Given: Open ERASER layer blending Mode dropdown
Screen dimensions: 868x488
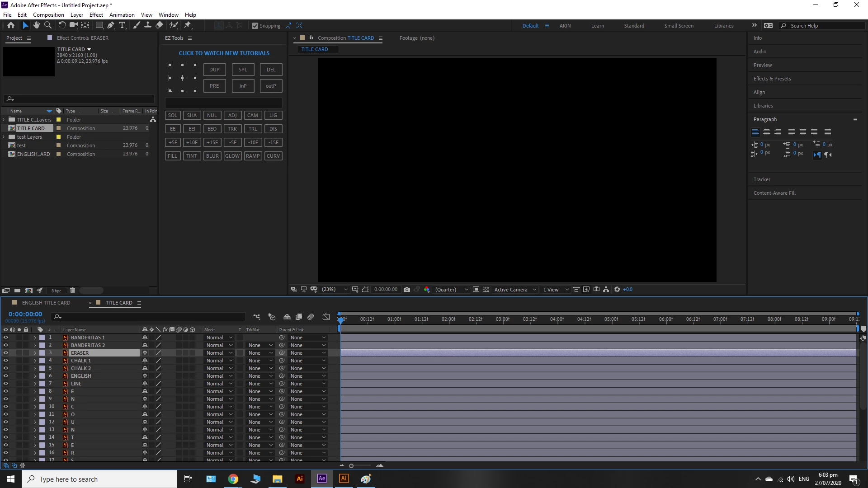Looking at the screenshot, I should 219,353.
